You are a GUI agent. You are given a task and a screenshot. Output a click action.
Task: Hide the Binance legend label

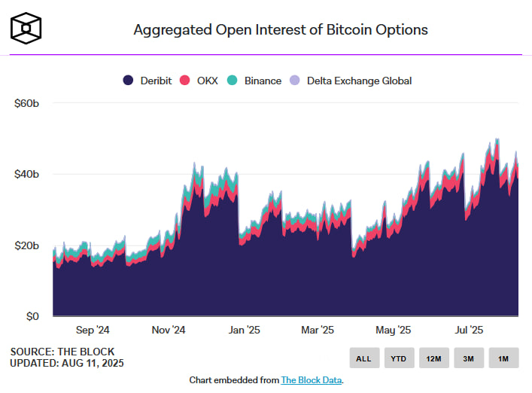[x=263, y=81]
